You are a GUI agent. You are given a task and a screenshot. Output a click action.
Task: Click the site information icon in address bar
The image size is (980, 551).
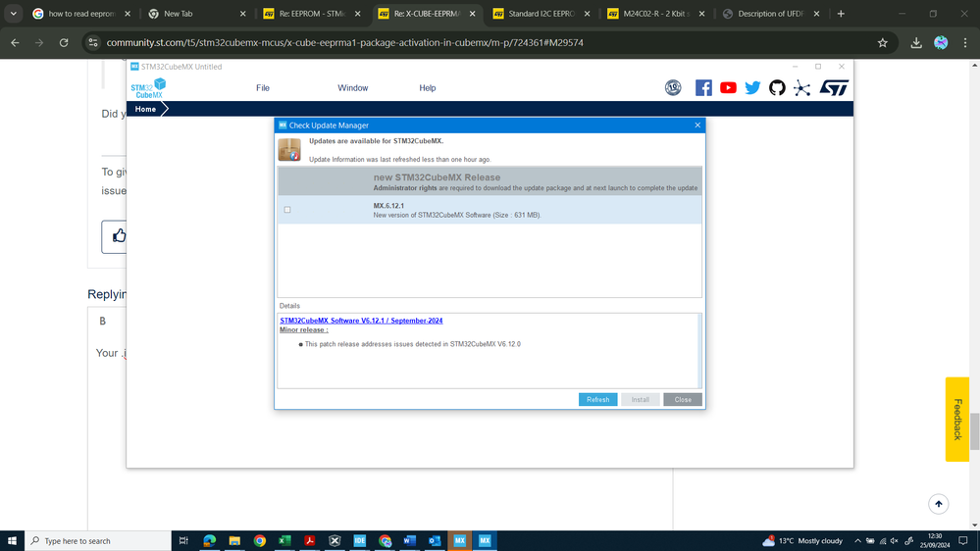click(x=93, y=42)
